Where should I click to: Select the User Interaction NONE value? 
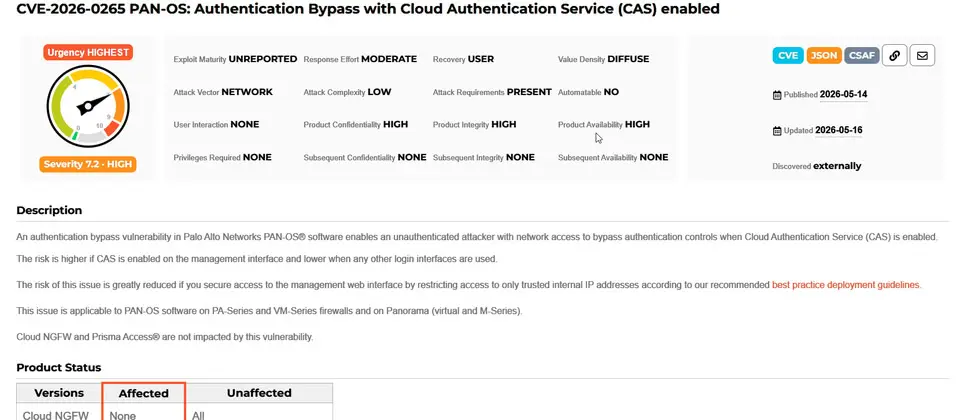(244, 124)
